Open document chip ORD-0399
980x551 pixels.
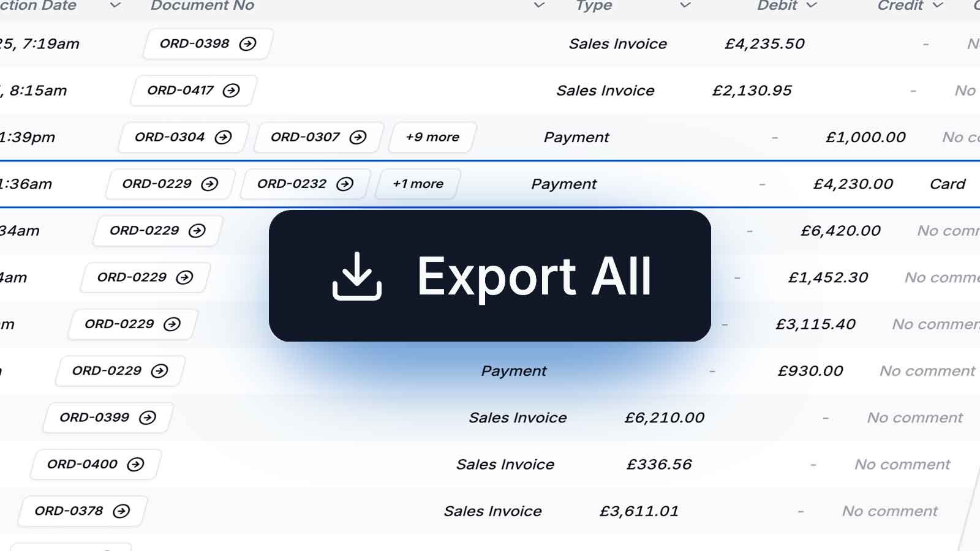click(x=108, y=418)
